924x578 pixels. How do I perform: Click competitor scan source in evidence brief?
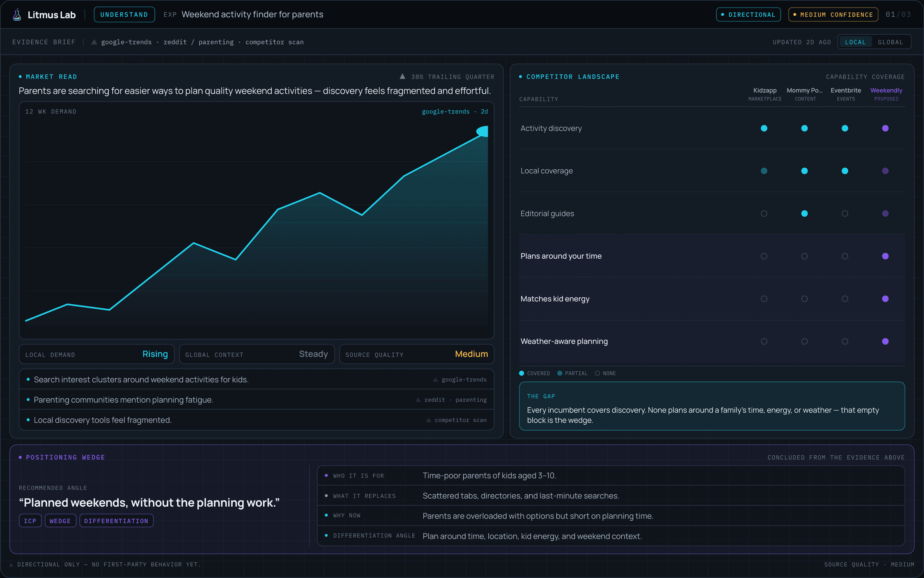(275, 42)
